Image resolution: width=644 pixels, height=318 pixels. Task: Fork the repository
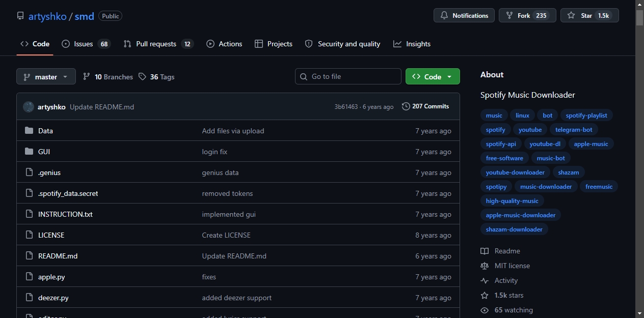(x=527, y=15)
